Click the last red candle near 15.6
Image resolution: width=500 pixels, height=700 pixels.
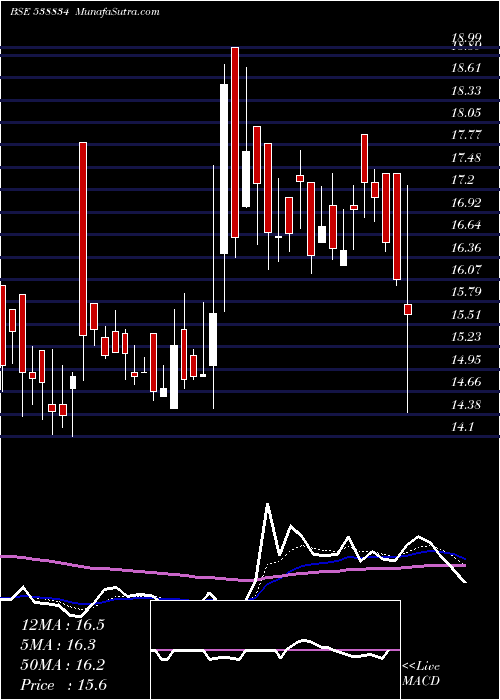pos(408,309)
